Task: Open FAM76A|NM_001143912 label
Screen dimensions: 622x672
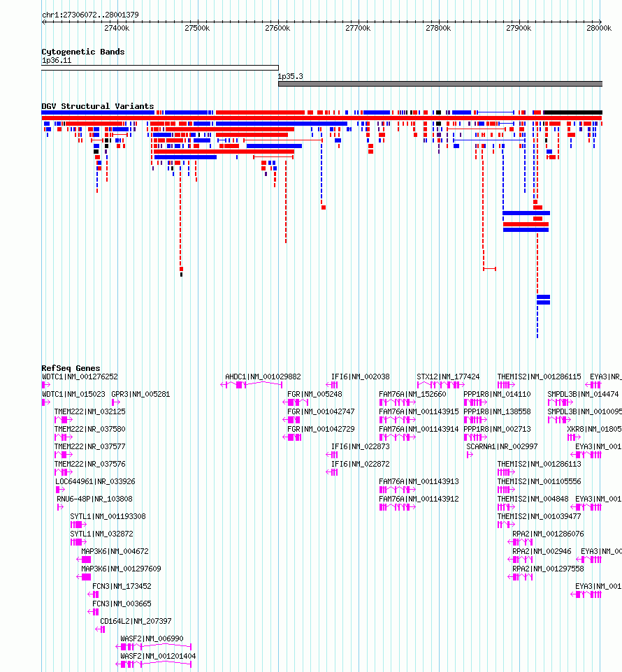Action: pos(419,499)
